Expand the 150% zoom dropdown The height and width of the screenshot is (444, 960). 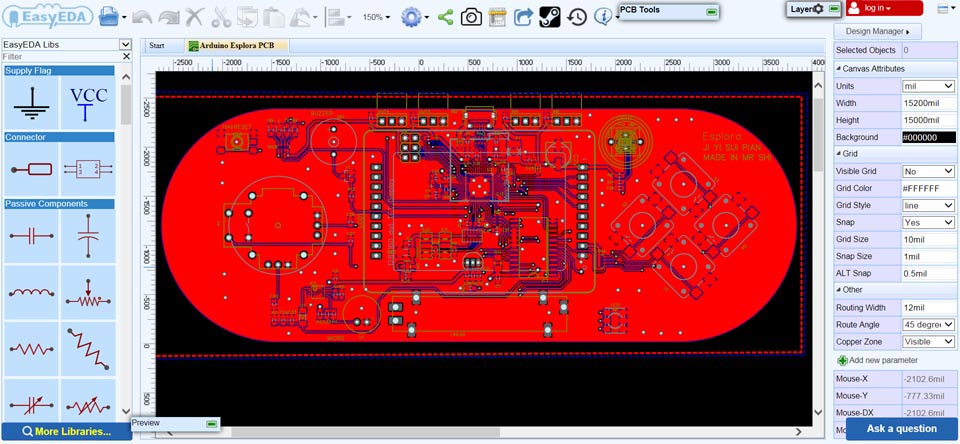coord(376,18)
